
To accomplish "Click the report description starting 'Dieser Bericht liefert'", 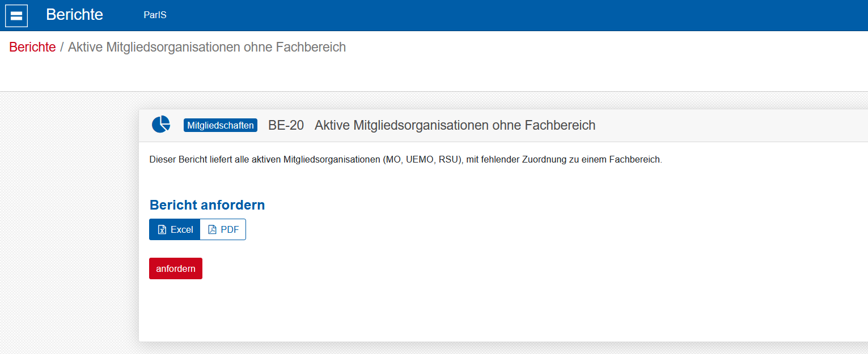I will (405, 160).
